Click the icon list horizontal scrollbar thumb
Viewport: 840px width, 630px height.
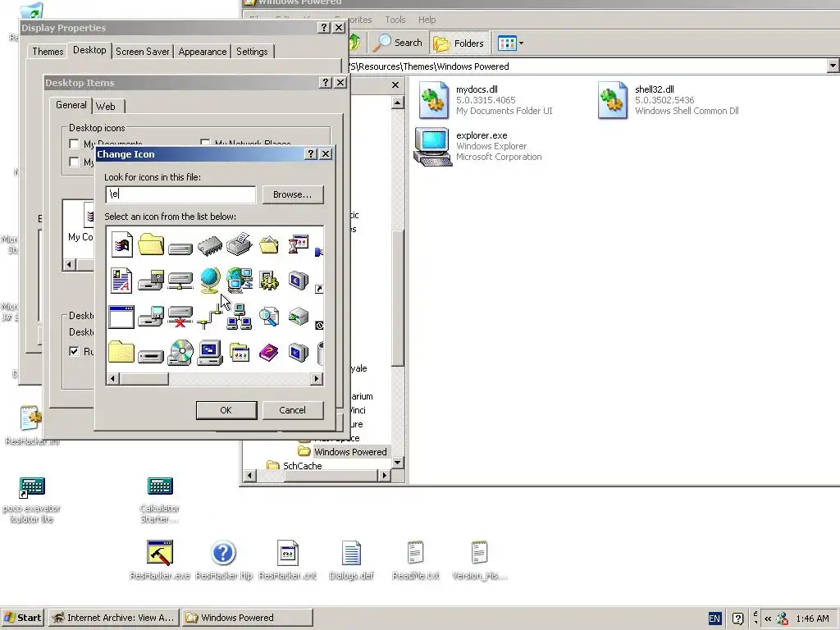point(144,379)
